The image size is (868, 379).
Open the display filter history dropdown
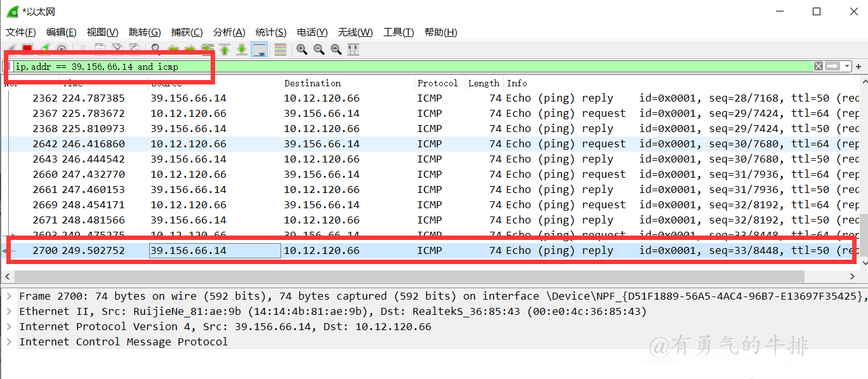(x=847, y=67)
